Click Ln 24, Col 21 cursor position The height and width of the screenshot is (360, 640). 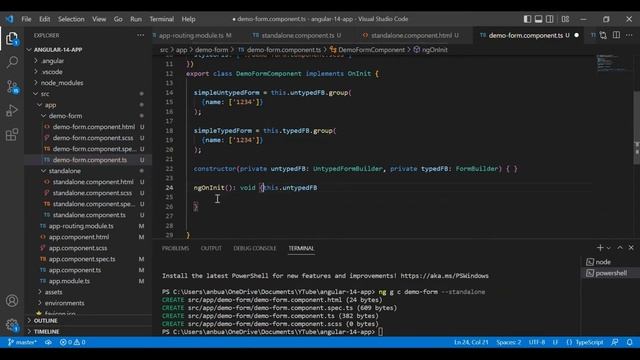click(x=471, y=342)
